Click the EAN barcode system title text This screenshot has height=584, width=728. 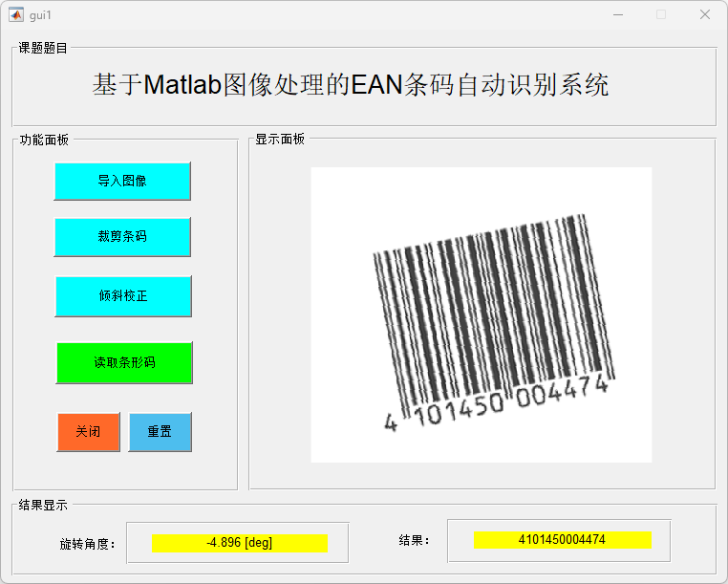point(351,85)
